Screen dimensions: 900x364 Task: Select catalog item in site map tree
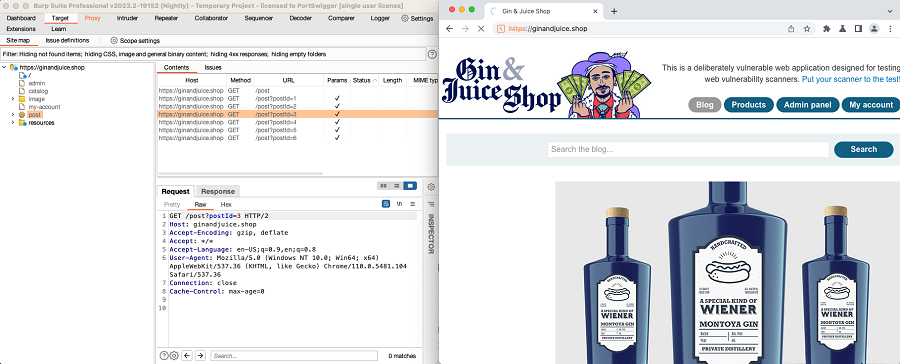tap(38, 91)
